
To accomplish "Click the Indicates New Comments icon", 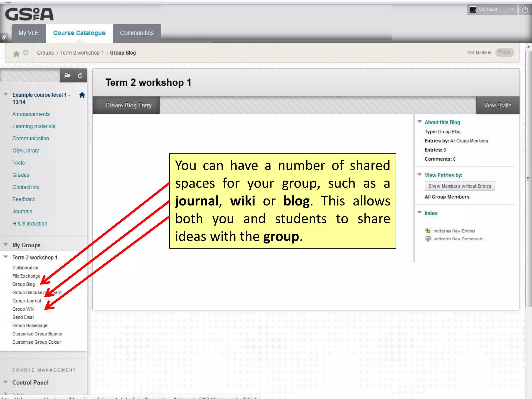I will coord(428,239).
